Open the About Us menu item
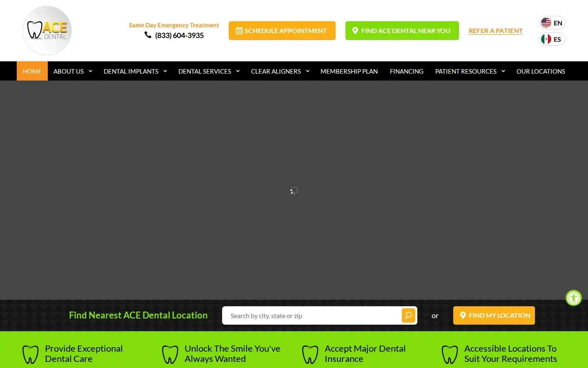 pos(69,71)
